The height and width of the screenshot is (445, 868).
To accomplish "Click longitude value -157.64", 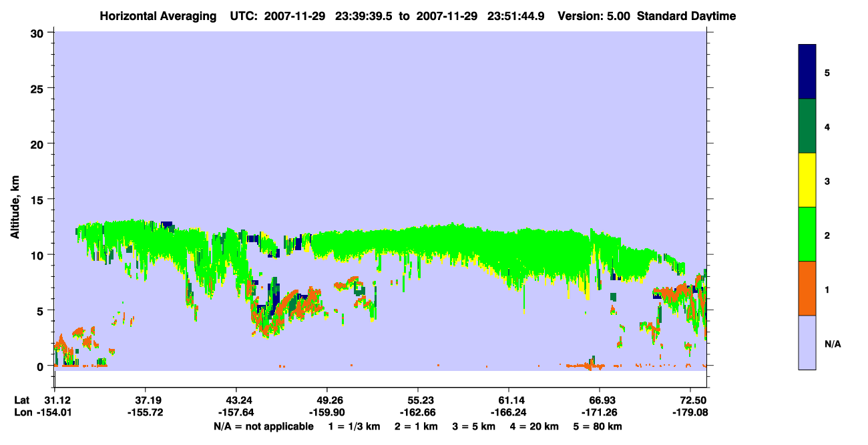I will coord(236,412).
